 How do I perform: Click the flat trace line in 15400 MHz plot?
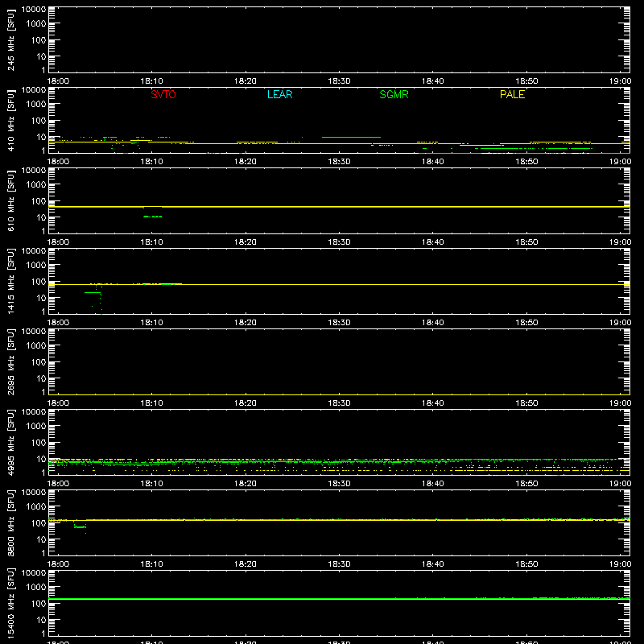pyautogui.click(x=339, y=599)
